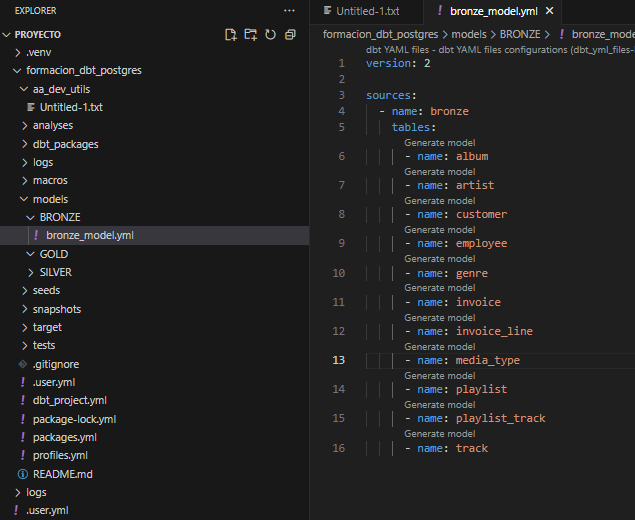Open Explorer more actions ellipsis menu
635x520 pixels.
290,10
